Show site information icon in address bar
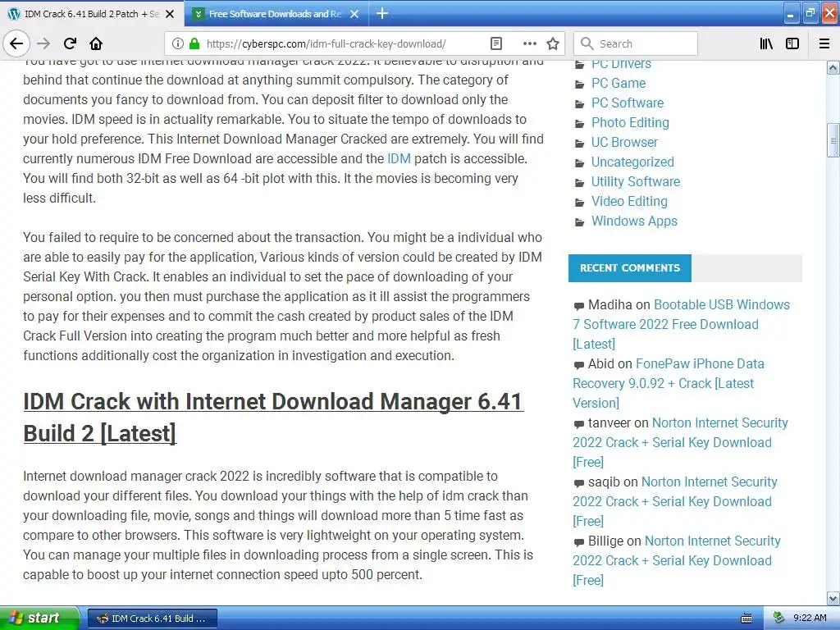The image size is (840, 630). pyautogui.click(x=177, y=44)
